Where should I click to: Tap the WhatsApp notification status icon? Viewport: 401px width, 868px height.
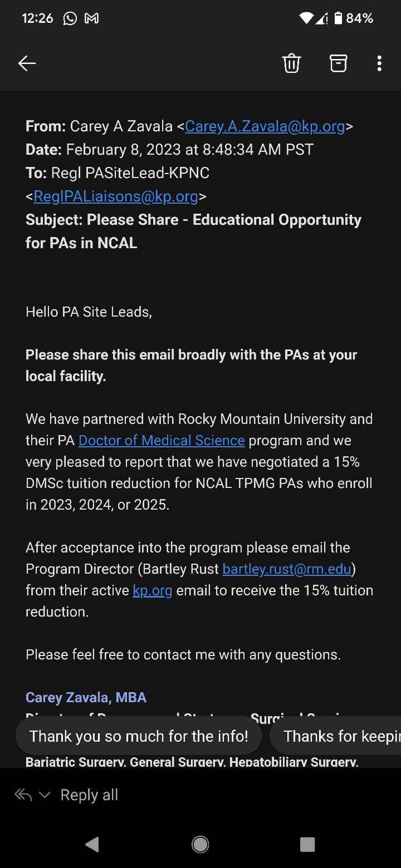click(x=70, y=18)
